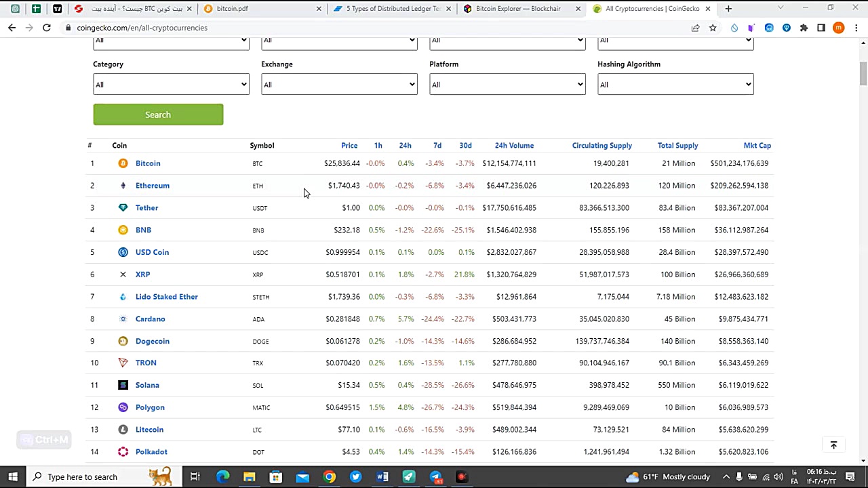Sort table by 24h Volume column
Screen dimensions: 868x488
514,146
